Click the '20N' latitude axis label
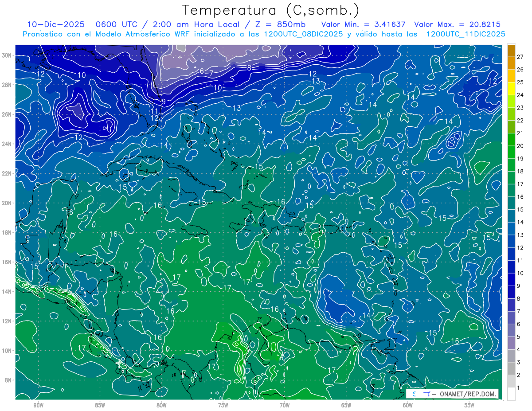 tap(8, 203)
